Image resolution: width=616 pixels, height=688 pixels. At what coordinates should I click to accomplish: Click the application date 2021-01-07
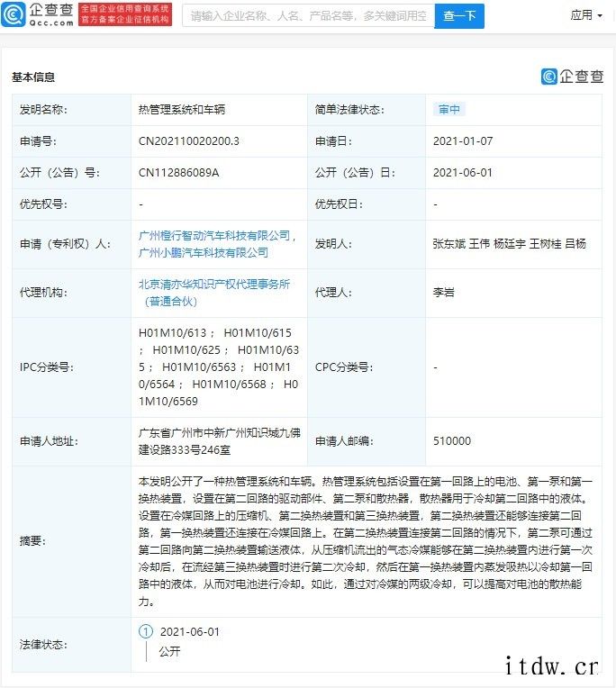coord(463,141)
